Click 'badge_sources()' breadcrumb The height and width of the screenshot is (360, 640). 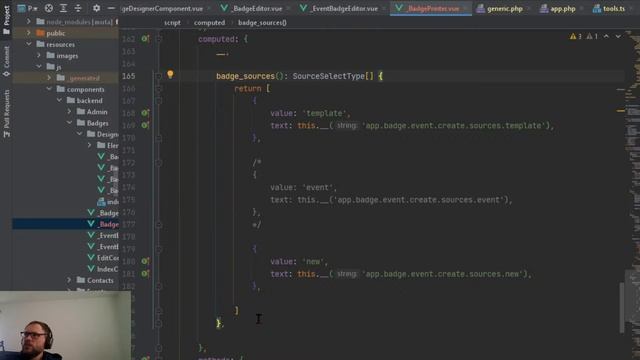pos(262,23)
